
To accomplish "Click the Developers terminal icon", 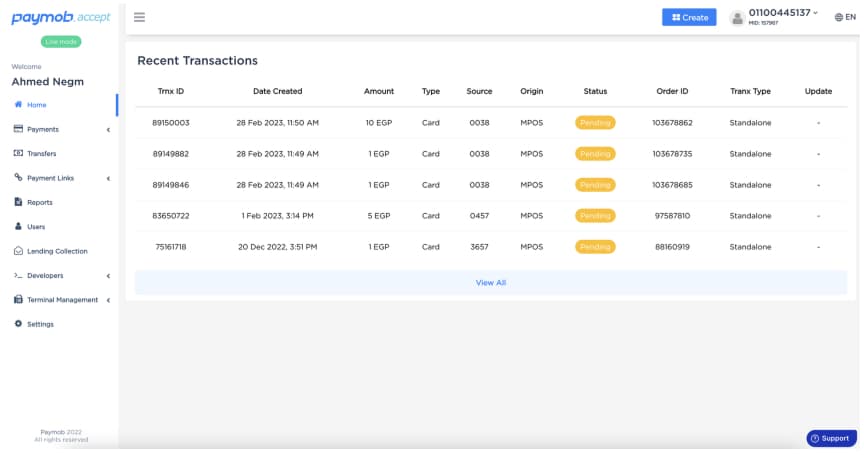I will click(x=18, y=275).
